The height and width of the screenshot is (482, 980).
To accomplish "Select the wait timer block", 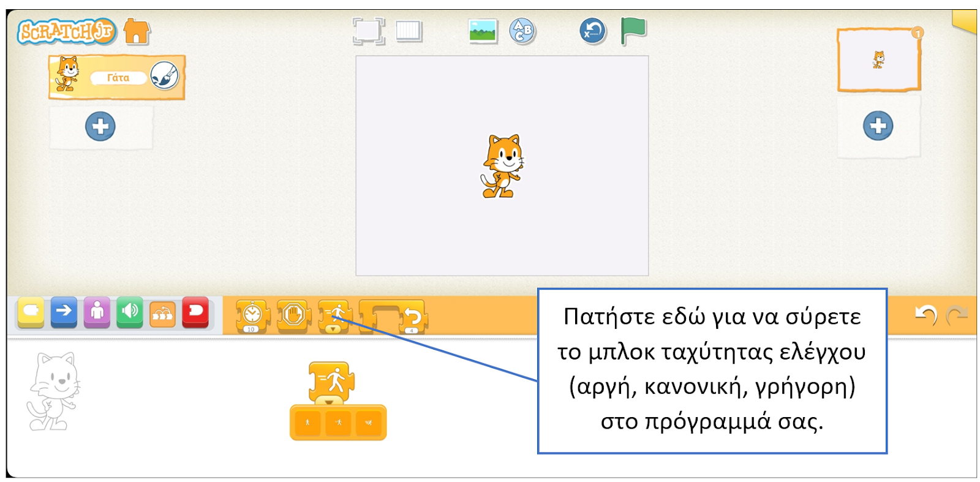I will 252,315.
